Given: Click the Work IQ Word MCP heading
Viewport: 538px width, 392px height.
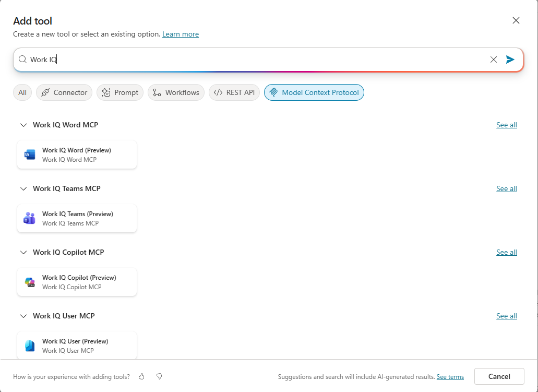Looking at the screenshot, I should point(66,125).
